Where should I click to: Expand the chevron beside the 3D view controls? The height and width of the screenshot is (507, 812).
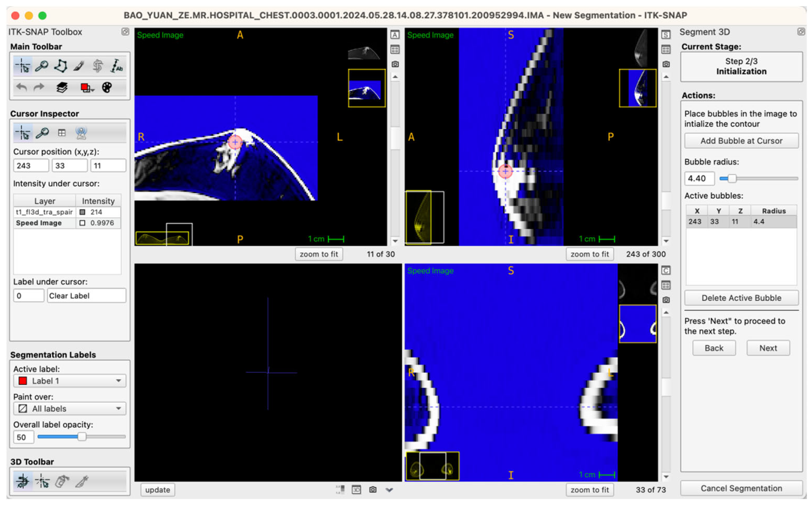click(389, 490)
